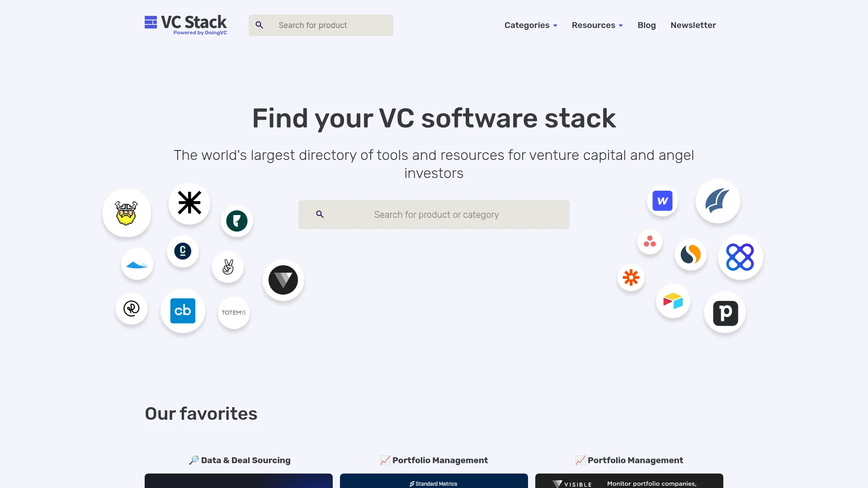Open the Standard Metrics card thumbnail
868x488 pixels.
click(x=434, y=481)
